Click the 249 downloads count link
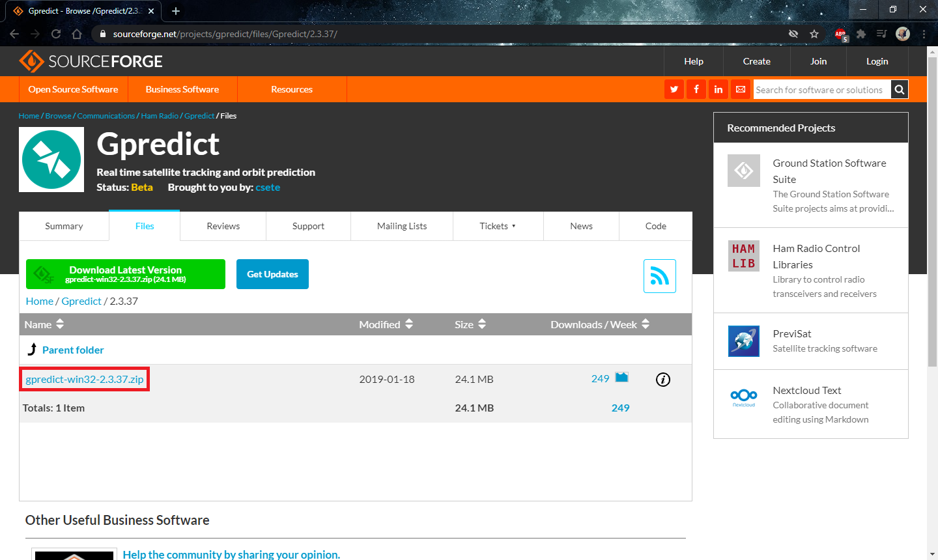Screen dimensions: 938x560 601,378
